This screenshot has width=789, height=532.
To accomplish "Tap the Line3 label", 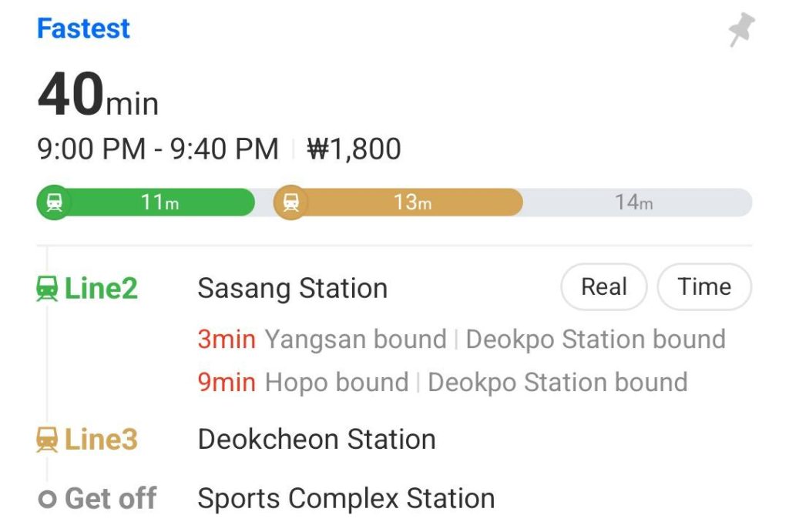I will point(101,440).
